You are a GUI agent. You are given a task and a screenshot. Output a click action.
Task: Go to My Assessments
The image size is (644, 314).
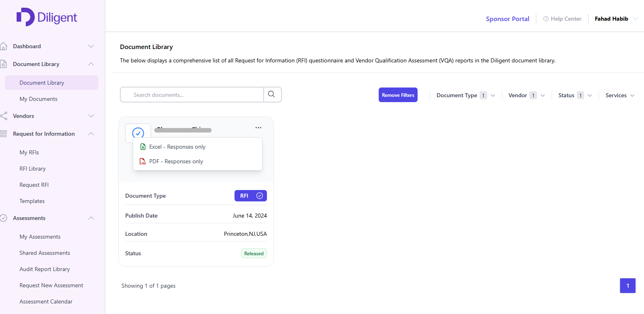pos(40,237)
